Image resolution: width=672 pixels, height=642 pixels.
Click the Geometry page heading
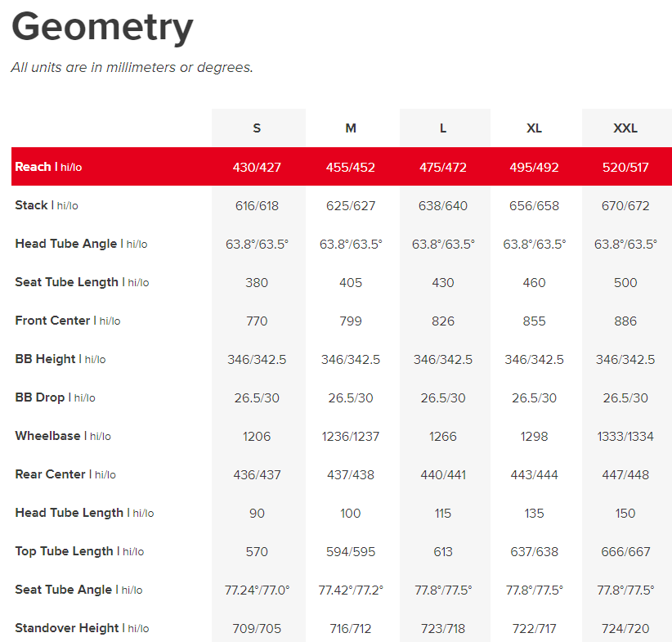(102, 28)
